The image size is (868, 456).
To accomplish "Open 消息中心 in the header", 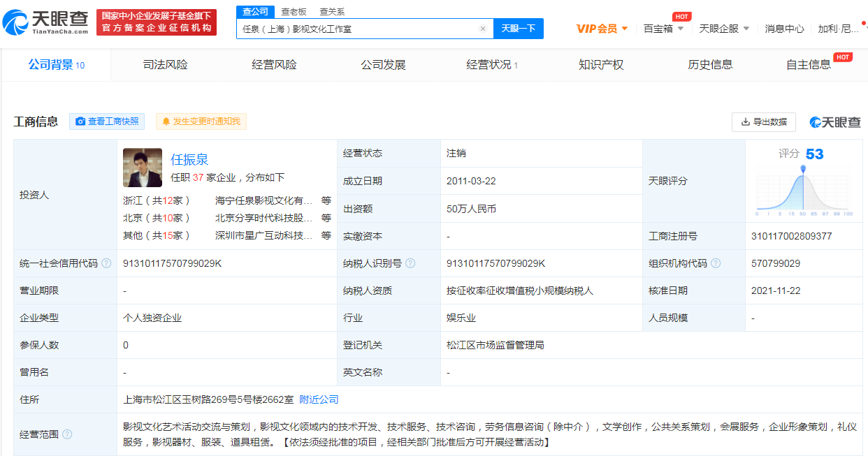I will [784, 29].
